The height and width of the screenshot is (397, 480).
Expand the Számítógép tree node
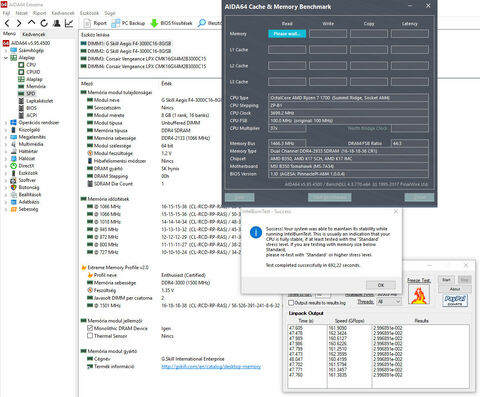pyautogui.click(x=6, y=51)
